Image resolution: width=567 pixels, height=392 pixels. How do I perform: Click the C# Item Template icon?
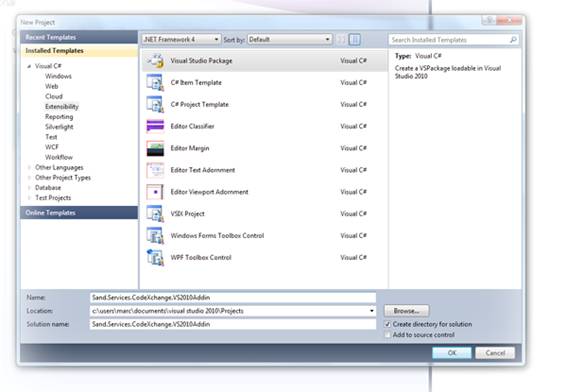click(155, 83)
